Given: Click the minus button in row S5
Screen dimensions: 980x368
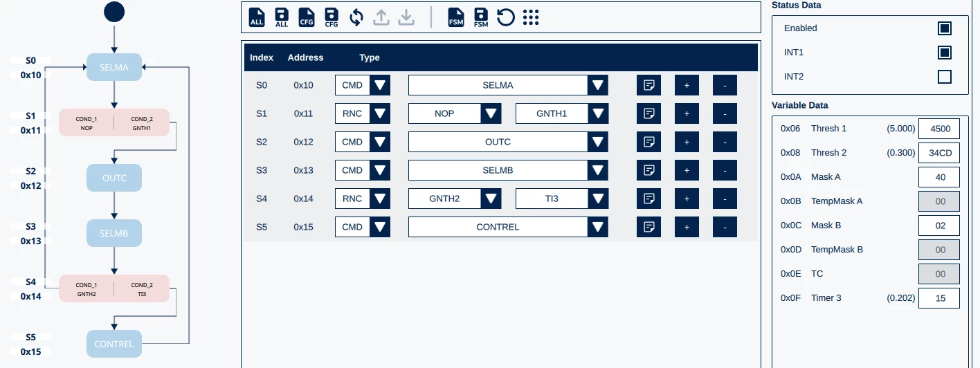Looking at the screenshot, I should 725,227.
